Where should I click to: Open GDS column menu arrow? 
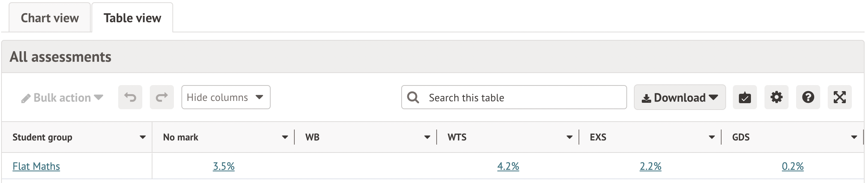(x=854, y=137)
